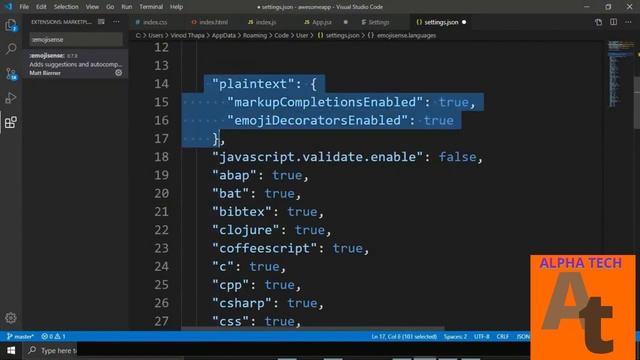
Task: Click the minimap code overview
Action: click(619, 73)
